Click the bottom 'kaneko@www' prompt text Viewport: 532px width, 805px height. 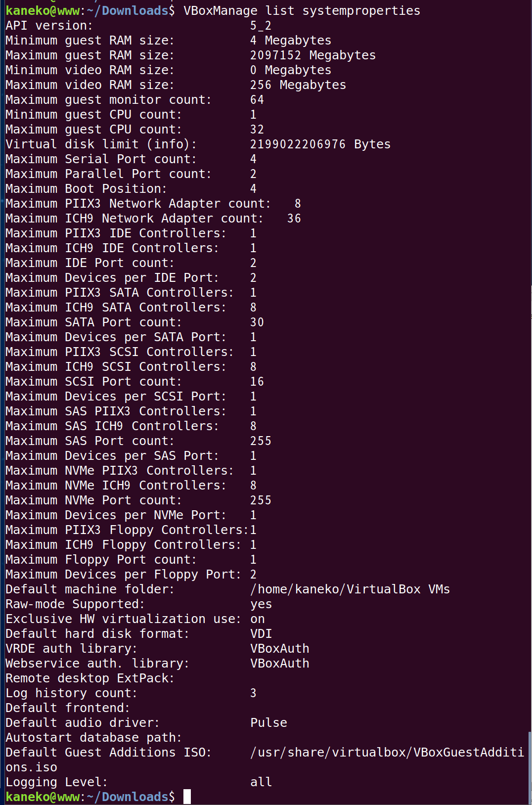[43, 797]
